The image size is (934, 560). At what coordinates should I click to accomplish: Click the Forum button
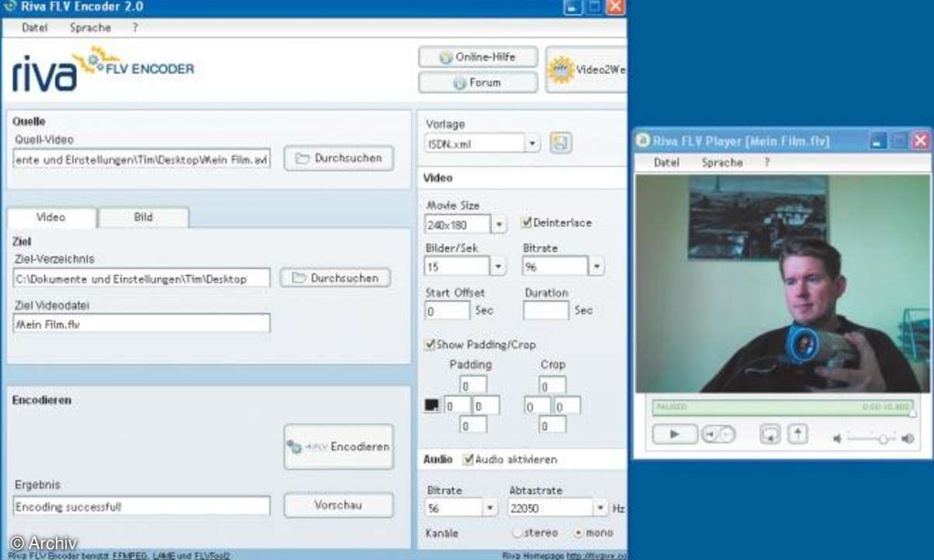478,82
